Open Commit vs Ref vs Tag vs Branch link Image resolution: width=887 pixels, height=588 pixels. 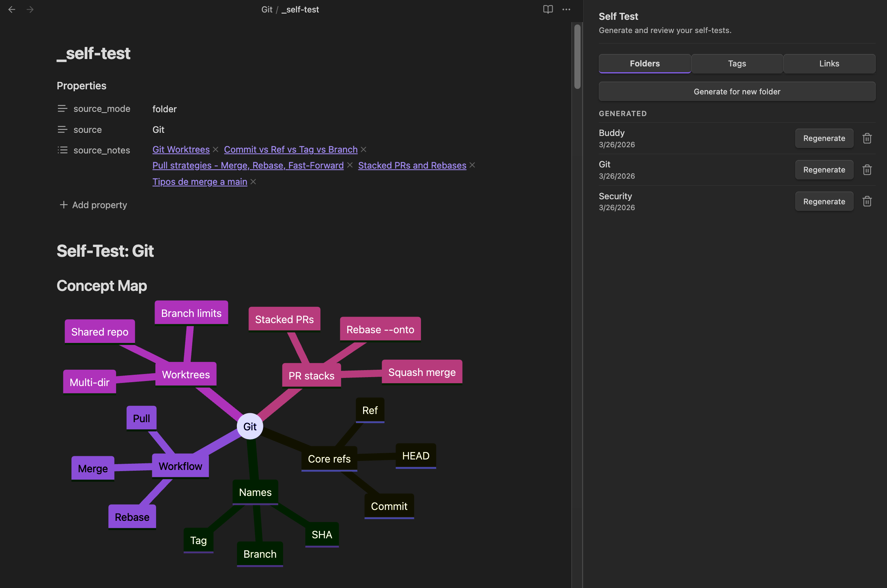point(290,150)
